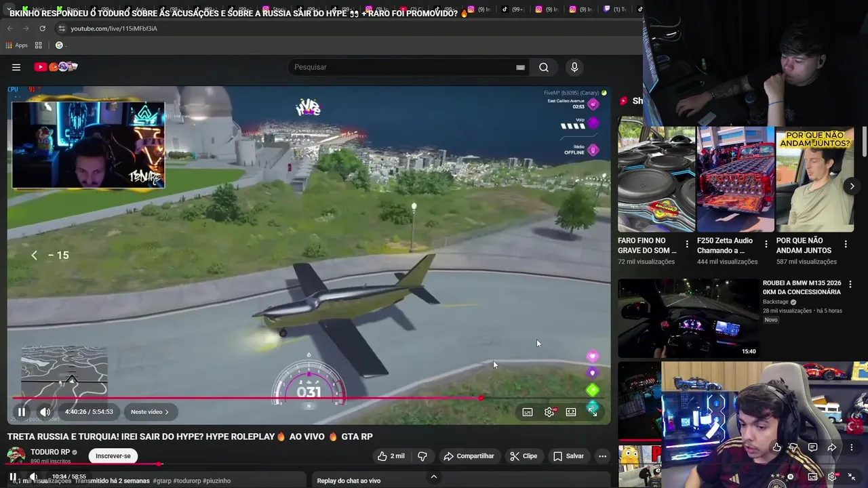The height and width of the screenshot is (488, 868).
Task: Dislike the TODURO RP video
Action: pos(422,456)
